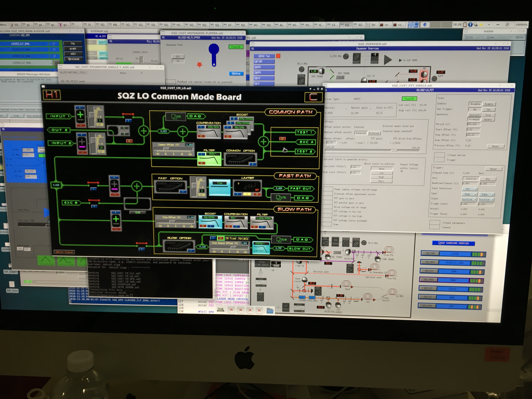Select the Compensation 40Hz/4kHz filter block
The height and width of the screenshot is (399, 532).
point(209,132)
